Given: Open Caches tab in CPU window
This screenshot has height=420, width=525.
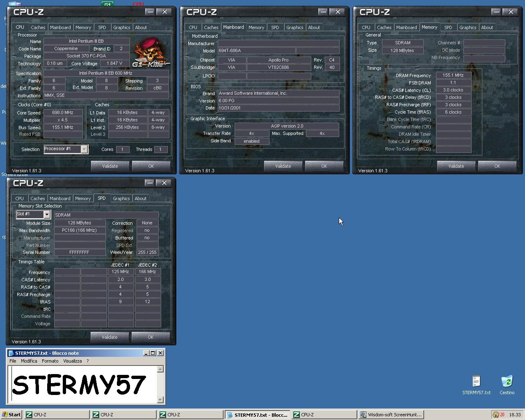Looking at the screenshot, I should tap(38, 27).
